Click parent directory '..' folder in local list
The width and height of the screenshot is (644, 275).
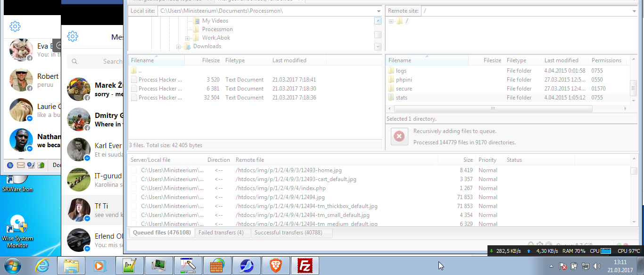coord(134,71)
